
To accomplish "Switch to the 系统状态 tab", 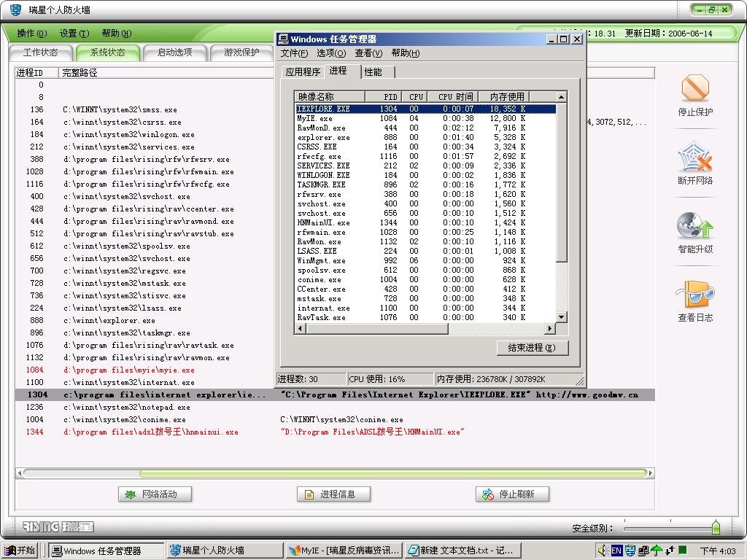I will point(108,52).
